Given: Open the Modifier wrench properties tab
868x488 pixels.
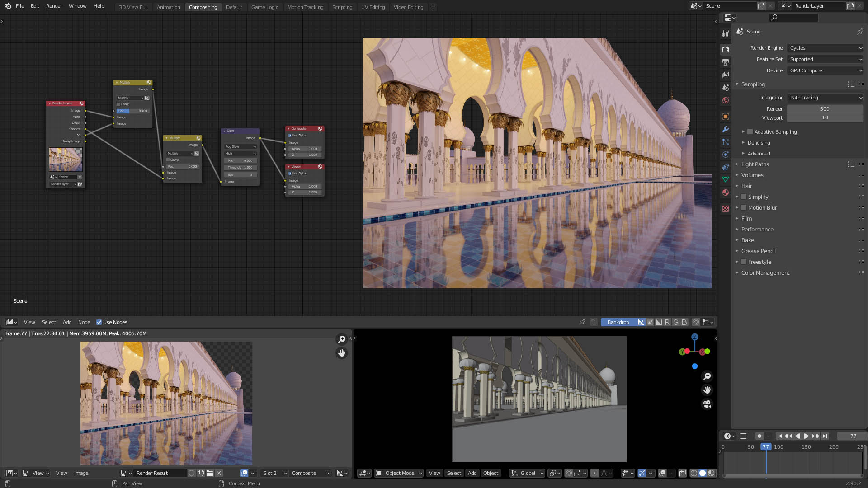Looking at the screenshot, I should click(726, 129).
